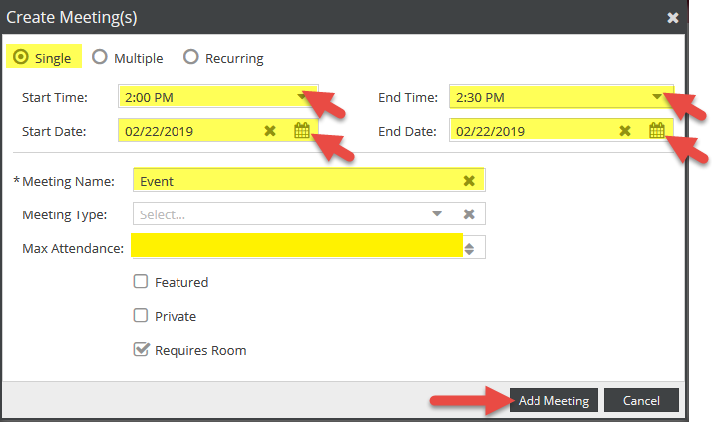The width and height of the screenshot is (712, 422).
Task: Click the End Date text 02/22/2019
Action: coord(490,131)
